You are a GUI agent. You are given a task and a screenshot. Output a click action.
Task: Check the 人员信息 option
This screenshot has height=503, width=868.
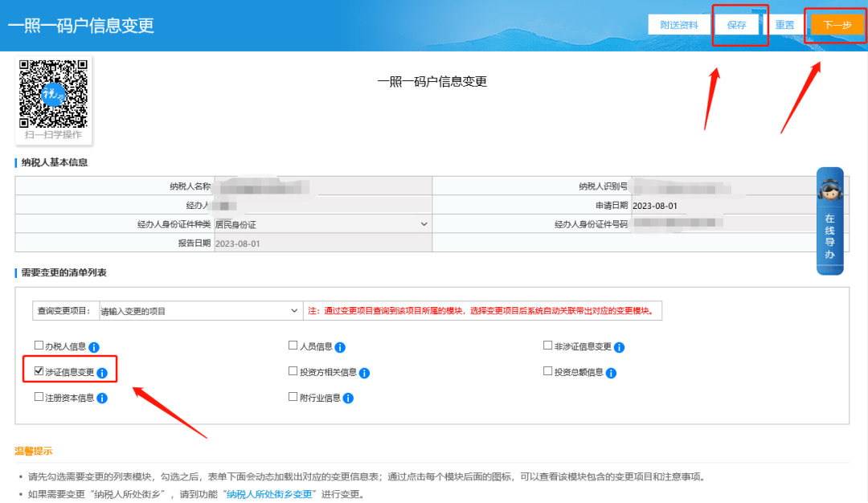pos(293,346)
